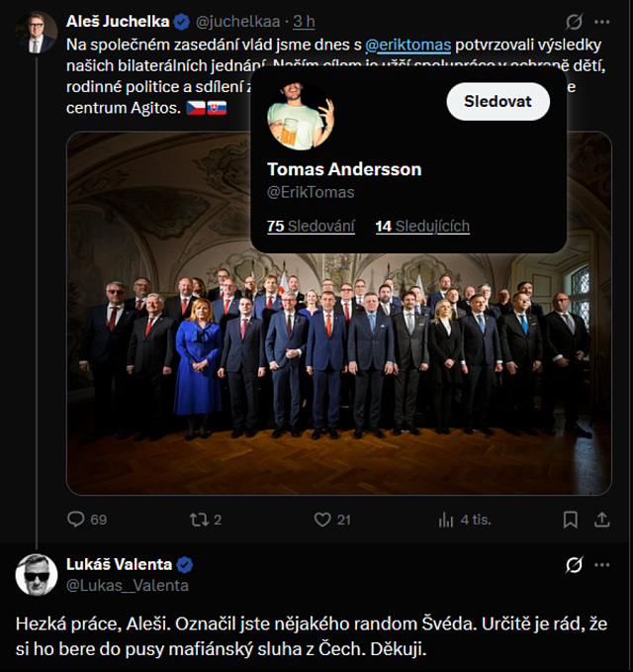The image size is (633, 672).
Task: Open Aleš Juchelka's profile avatar
Action: tap(37, 32)
